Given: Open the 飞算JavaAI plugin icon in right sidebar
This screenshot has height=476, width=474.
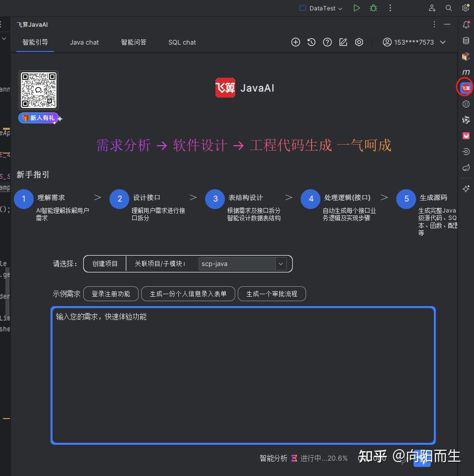Looking at the screenshot, I should 465,87.
